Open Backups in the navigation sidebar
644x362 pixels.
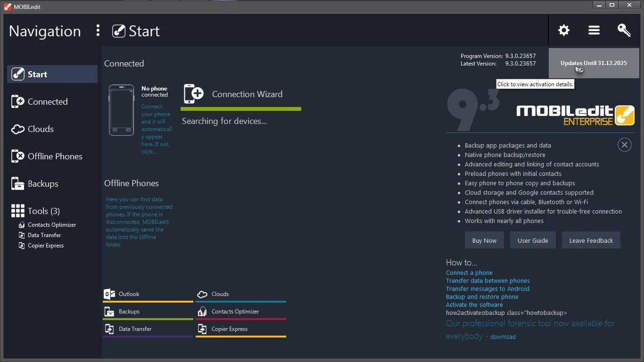coord(52,183)
